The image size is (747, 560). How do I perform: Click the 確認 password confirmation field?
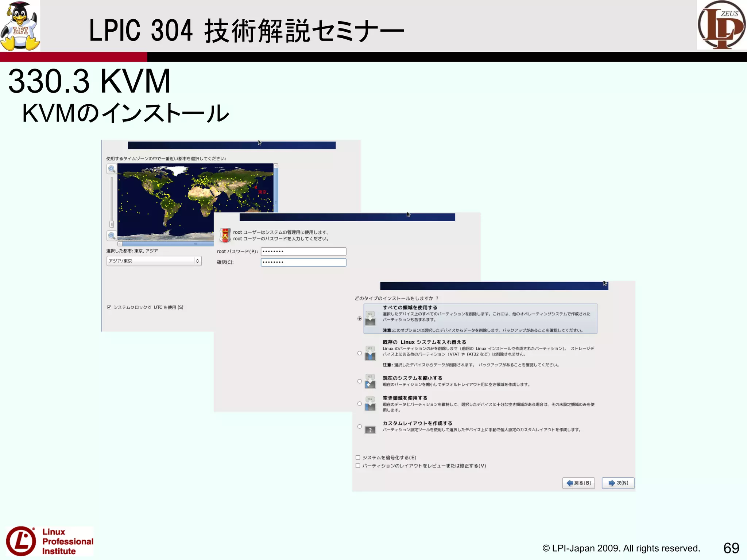click(x=303, y=262)
